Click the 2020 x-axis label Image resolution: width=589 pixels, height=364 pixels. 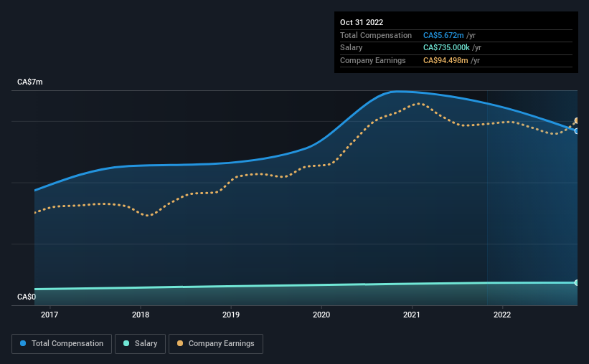coord(321,315)
